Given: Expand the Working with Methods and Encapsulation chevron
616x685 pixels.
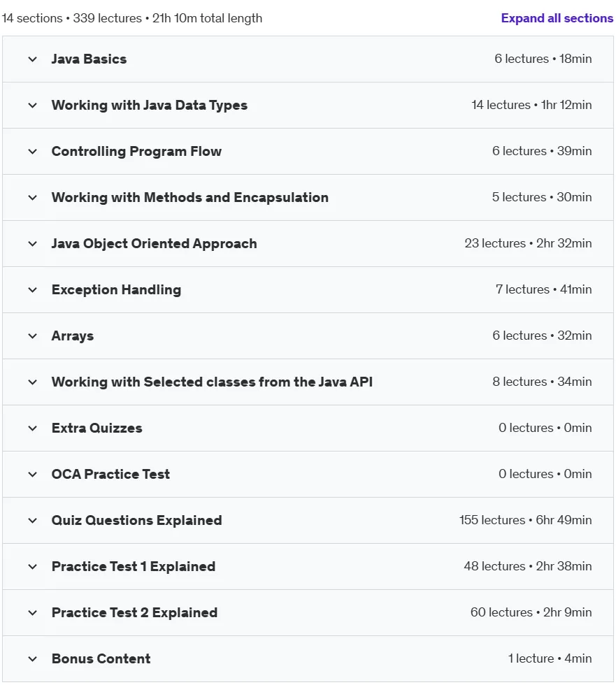Looking at the screenshot, I should point(32,197).
